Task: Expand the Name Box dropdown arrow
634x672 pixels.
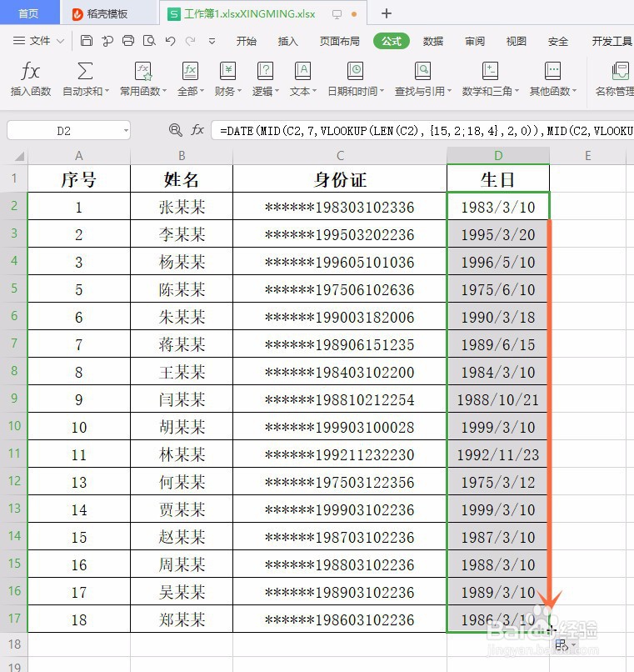Action: point(126,130)
